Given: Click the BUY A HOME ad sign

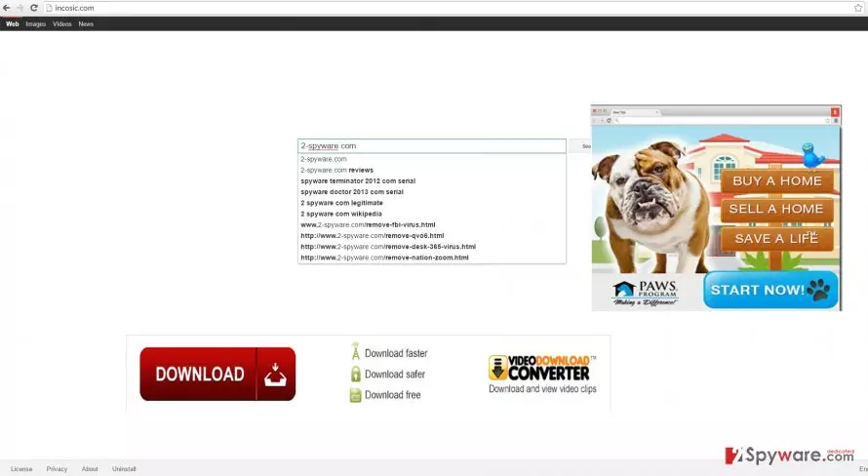Looking at the screenshot, I should (777, 181).
